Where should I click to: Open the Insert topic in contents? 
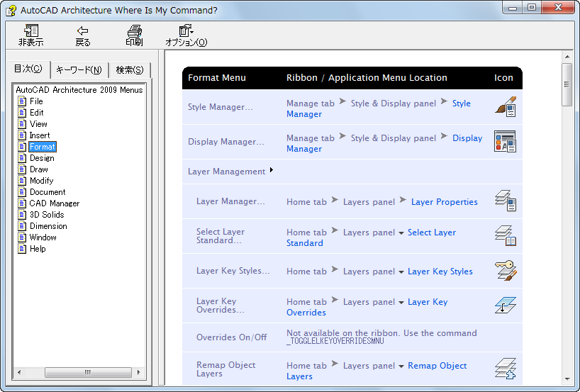(40, 135)
